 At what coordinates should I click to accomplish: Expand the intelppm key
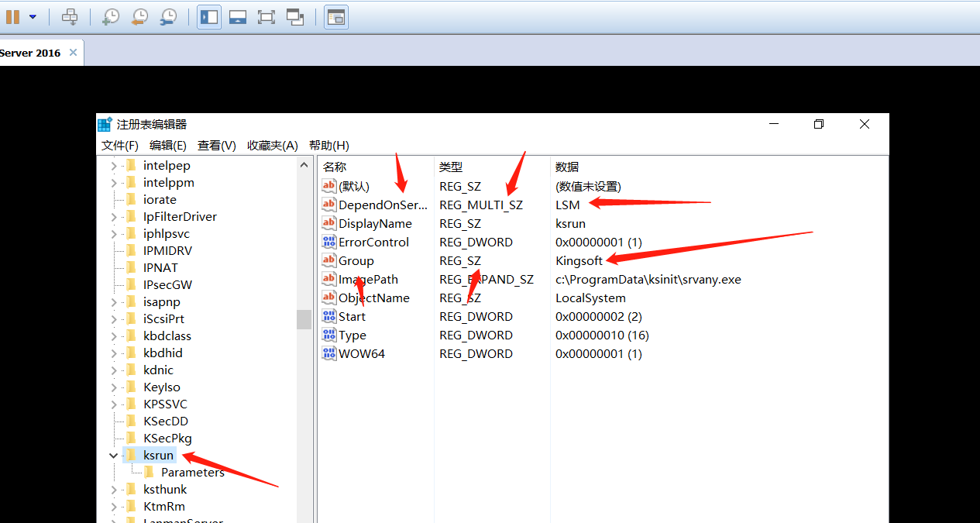114,183
